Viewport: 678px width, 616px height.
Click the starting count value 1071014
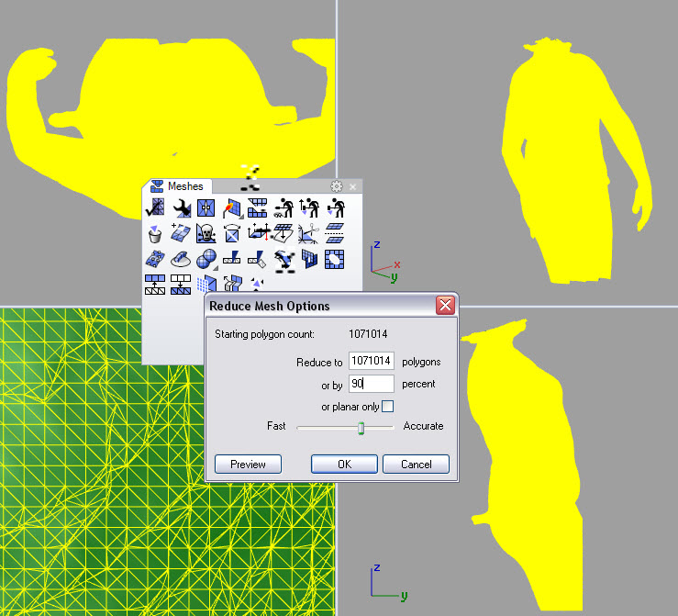point(368,334)
